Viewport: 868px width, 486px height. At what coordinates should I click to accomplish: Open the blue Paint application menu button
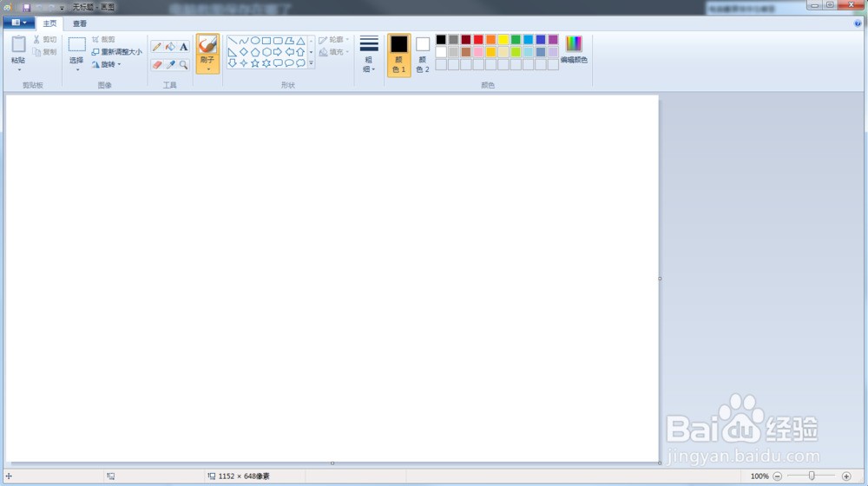[x=19, y=23]
